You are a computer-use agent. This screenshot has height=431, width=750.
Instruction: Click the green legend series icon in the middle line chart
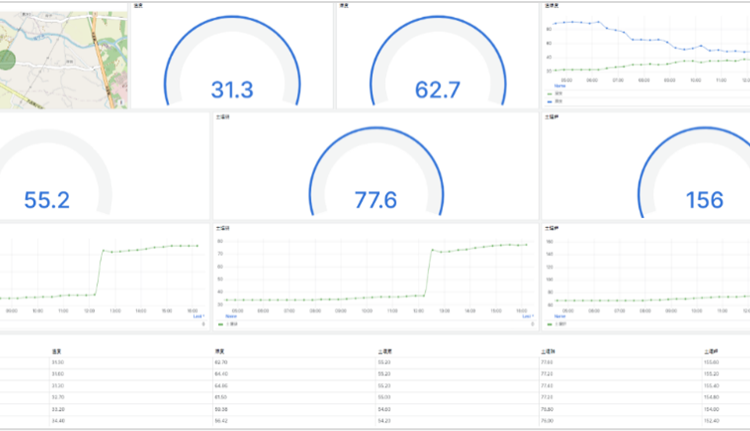(220, 324)
